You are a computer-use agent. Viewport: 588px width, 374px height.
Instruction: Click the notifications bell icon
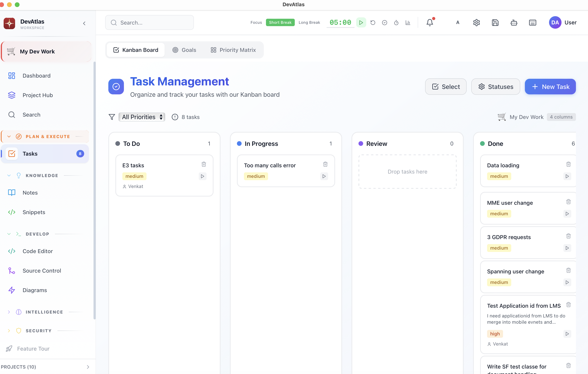coord(430,22)
